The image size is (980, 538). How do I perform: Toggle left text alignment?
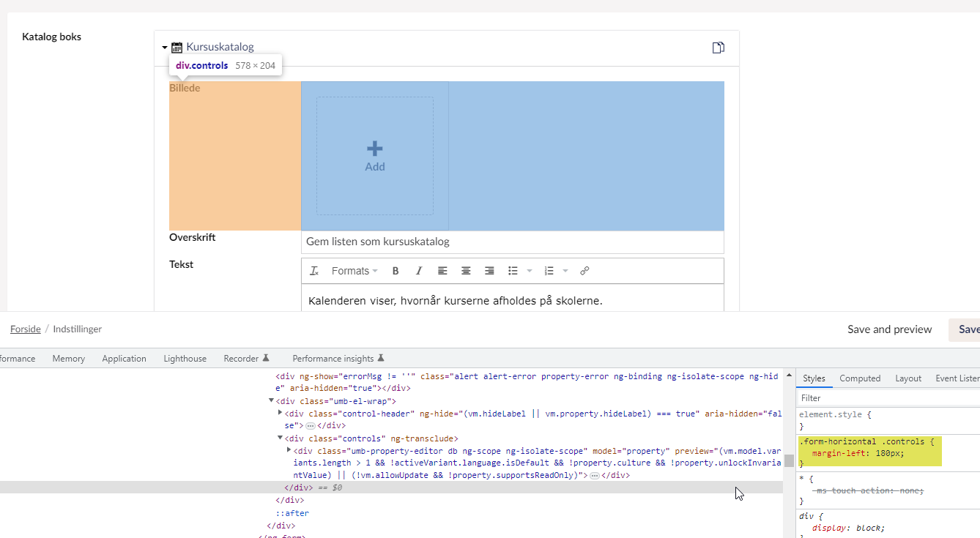point(442,270)
